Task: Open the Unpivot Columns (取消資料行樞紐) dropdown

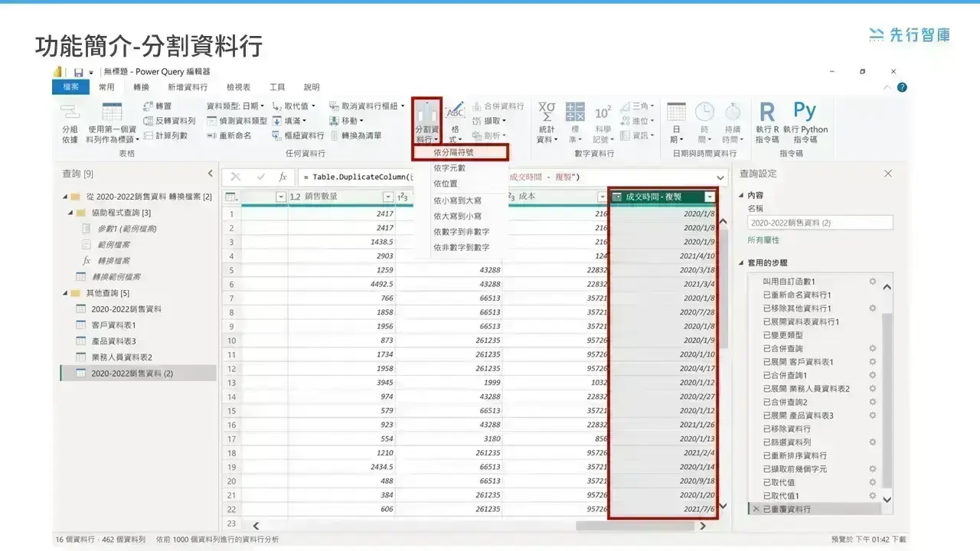Action: pyautogui.click(x=367, y=106)
